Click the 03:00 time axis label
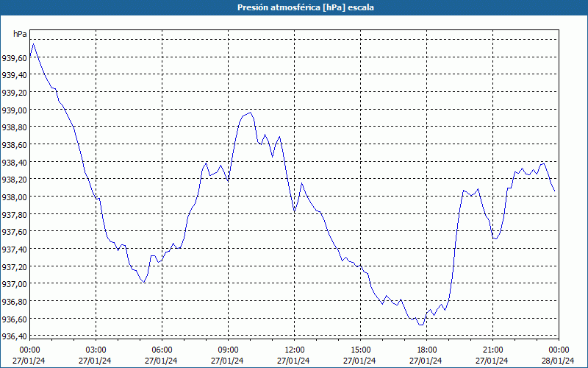Viewport: 588px width, 368px height. coord(96,349)
